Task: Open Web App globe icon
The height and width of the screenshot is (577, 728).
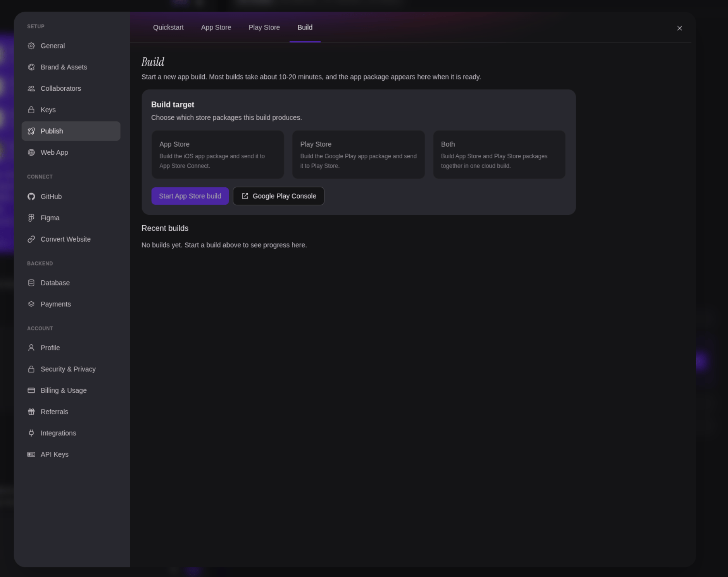Action: point(31,152)
